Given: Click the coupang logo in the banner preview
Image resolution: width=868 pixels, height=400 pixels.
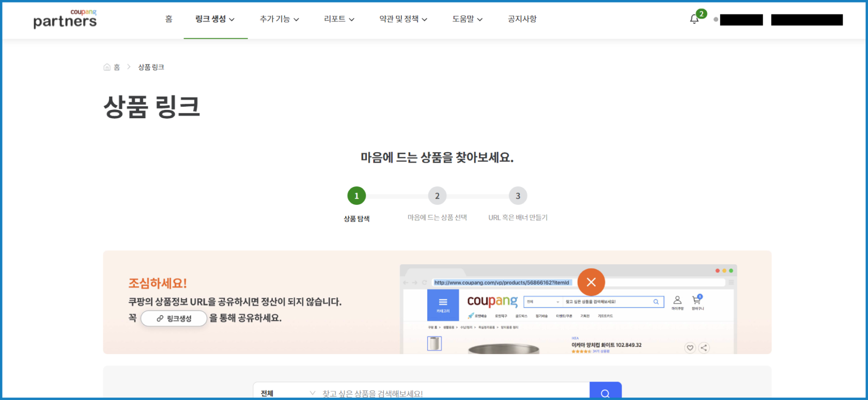Looking at the screenshot, I should [x=492, y=301].
